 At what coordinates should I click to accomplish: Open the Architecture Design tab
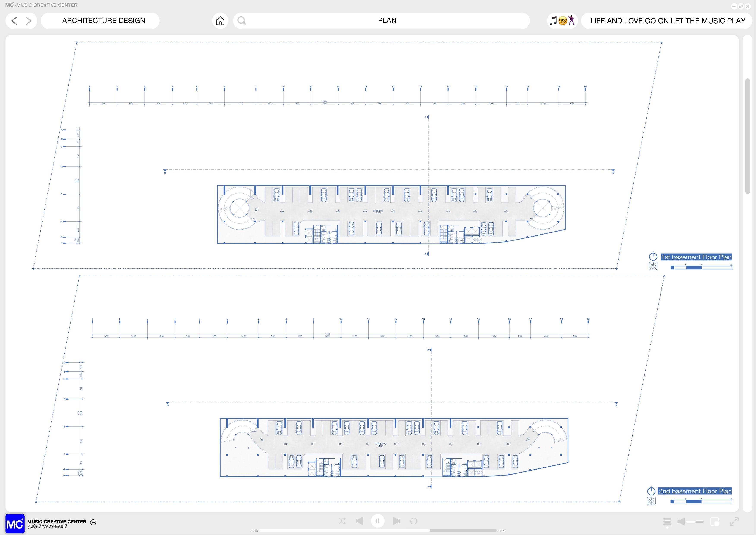(x=103, y=21)
